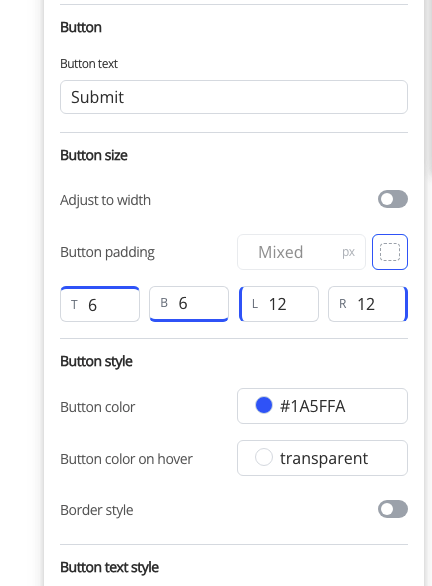Viewport: 432px width, 586px height.
Task: Open the transparent hover color swatch
Action: pyautogui.click(x=264, y=457)
